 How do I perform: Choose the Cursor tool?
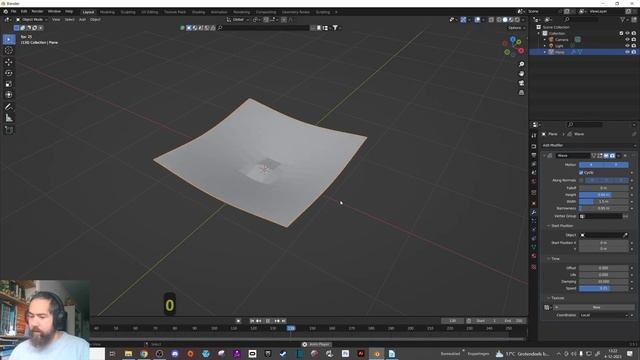tap(9, 51)
